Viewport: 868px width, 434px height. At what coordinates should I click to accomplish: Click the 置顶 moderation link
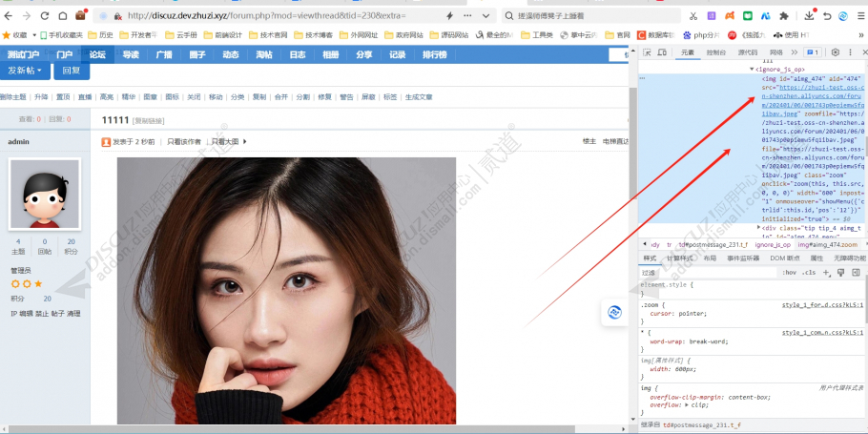[63, 97]
